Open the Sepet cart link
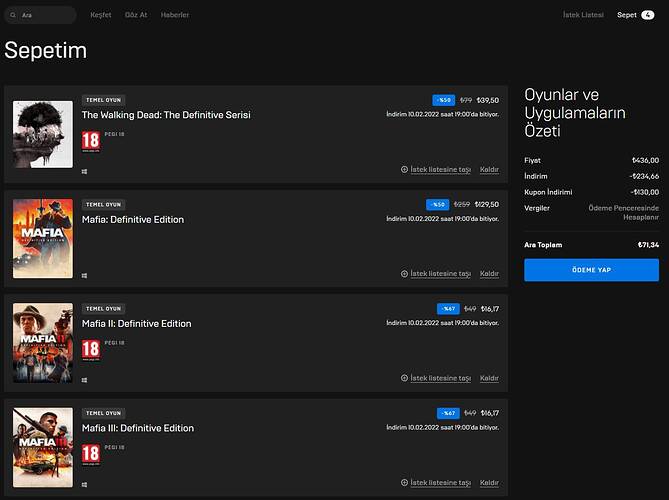669x500 pixels. click(627, 15)
